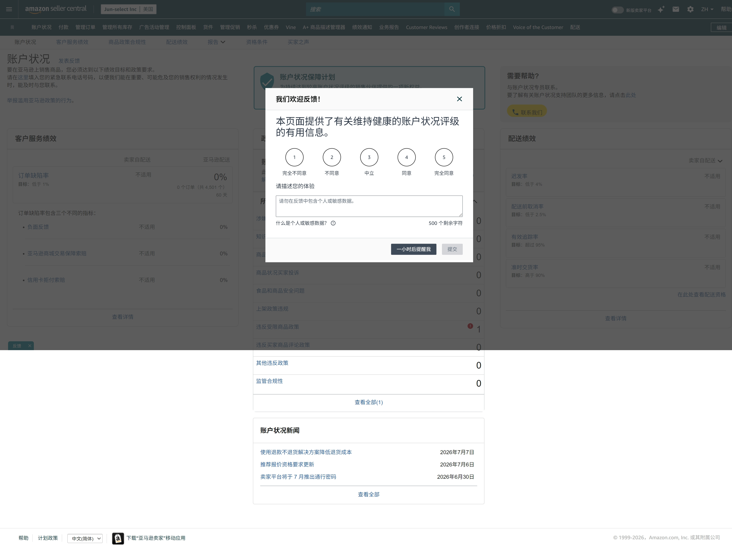Click the bookmark icon in navigation bar
The width and height of the screenshot is (732, 560).
(x=12, y=27)
